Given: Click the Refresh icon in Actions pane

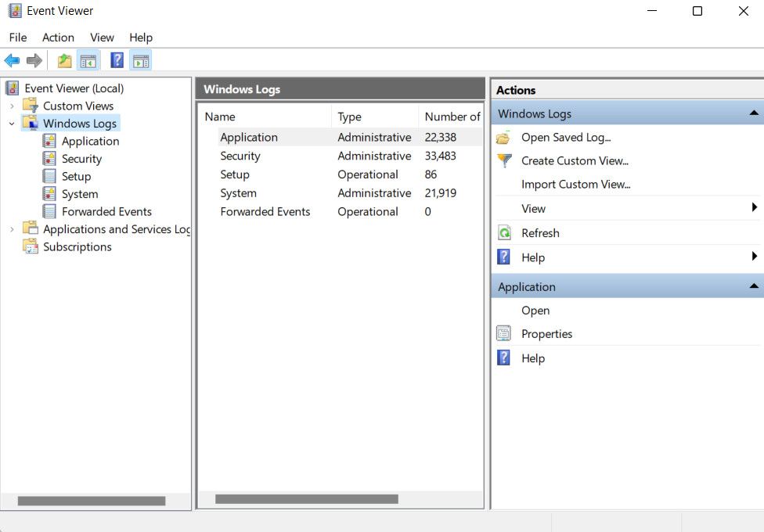Looking at the screenshot, I should (505, 232).
